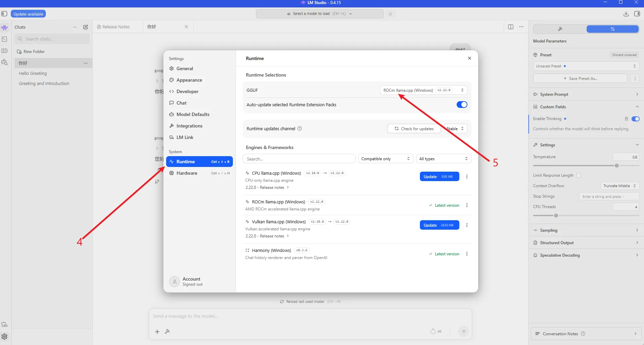Screen dimensions: 644x345
Task: Open CPU llama.cpp 2.22.0 Release notes
Action: (267, 188)
